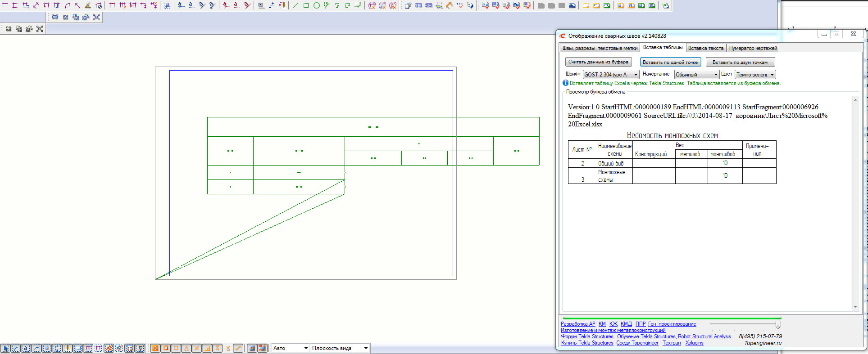Click the Excel export toolbar icon

[665, 5]
